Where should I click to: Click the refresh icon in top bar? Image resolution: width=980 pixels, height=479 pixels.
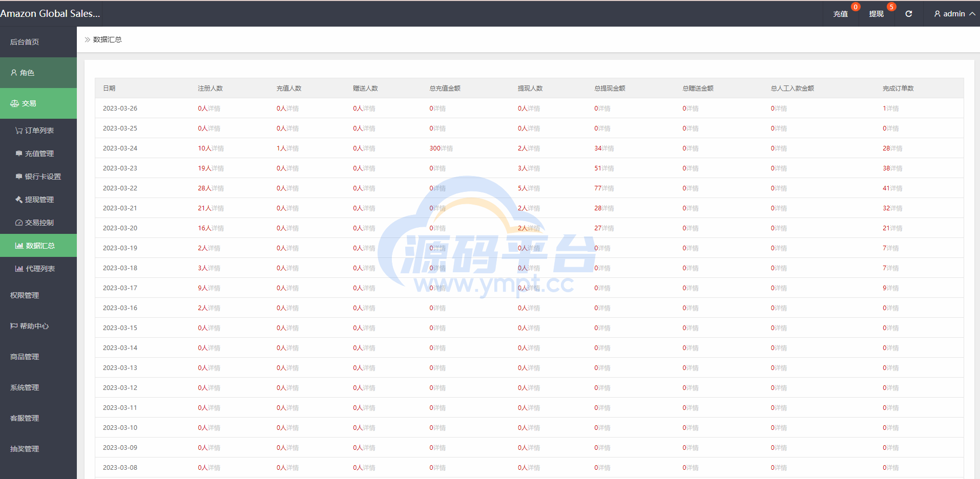(908, 14)
